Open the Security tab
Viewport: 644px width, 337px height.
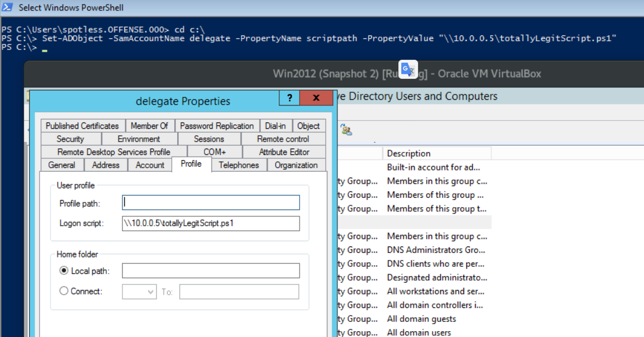click(70, 139)
